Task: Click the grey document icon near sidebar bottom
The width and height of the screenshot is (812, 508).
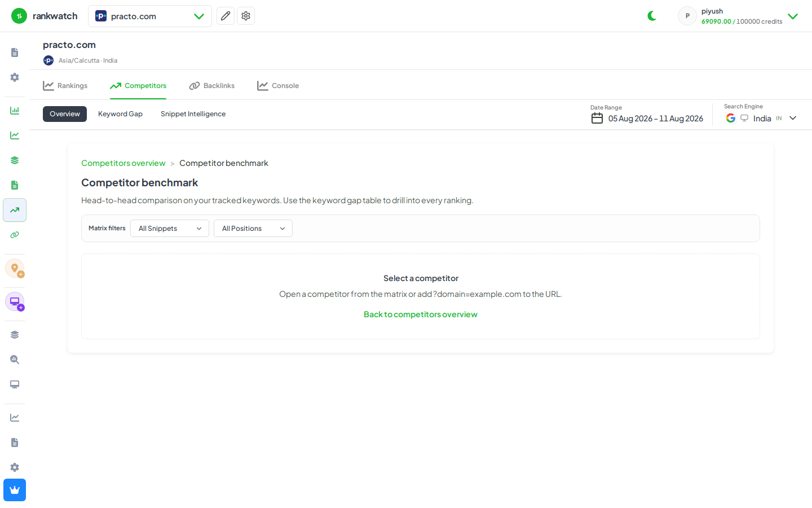Action: (x=15, y=443)
